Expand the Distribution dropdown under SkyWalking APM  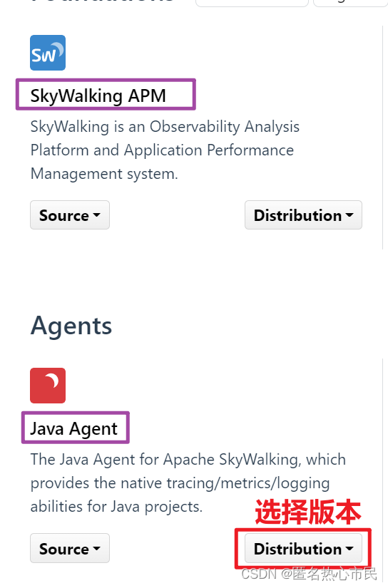point(303,215)
